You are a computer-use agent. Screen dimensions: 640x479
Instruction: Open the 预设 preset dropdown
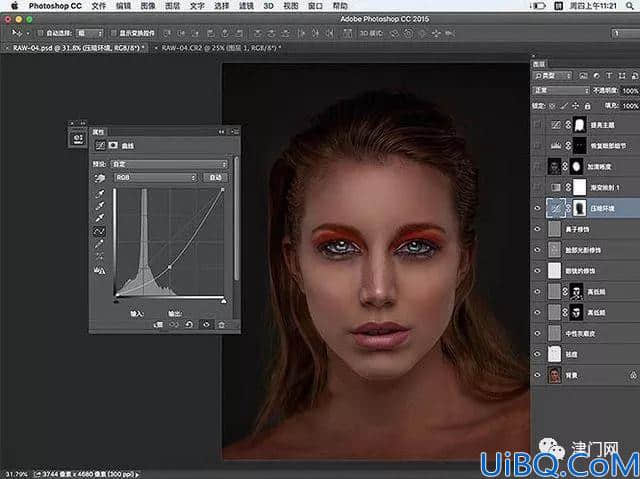click(x=169, y=164)
